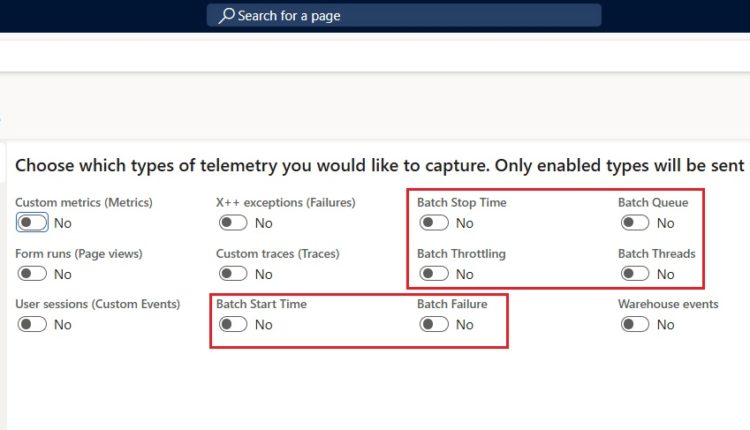The height and width of the screenshot is (430, 750).
Task: Click the 'Batch Threads' label text
Action: [x=657, y=254]
